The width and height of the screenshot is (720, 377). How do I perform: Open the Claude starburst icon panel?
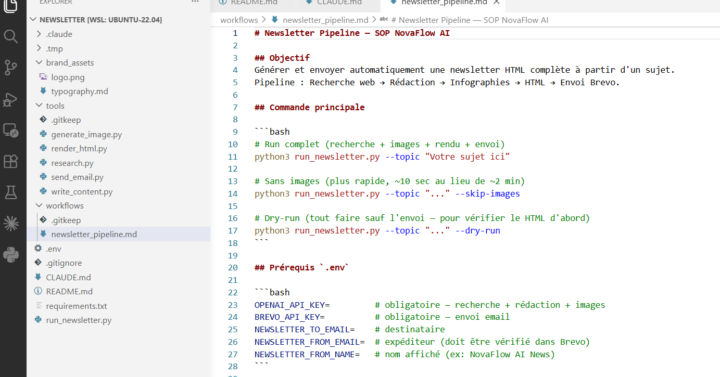pyautogui.click(x=11, y=224)
